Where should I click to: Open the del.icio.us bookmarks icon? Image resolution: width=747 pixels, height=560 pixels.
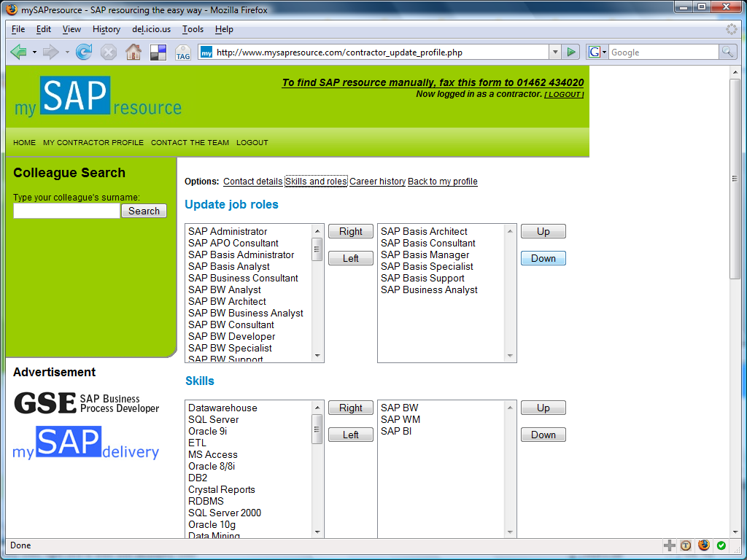(158, 52)
